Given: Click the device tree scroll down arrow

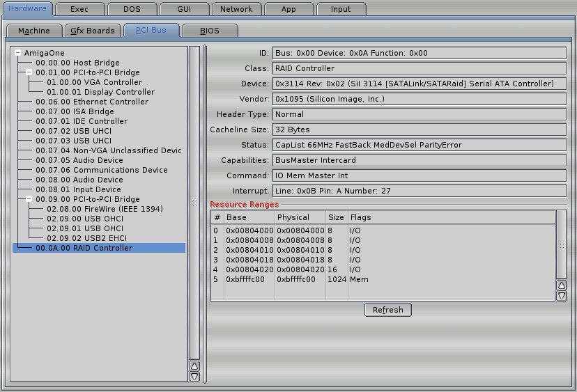Looking at the screenshot, I should [194, 377].
